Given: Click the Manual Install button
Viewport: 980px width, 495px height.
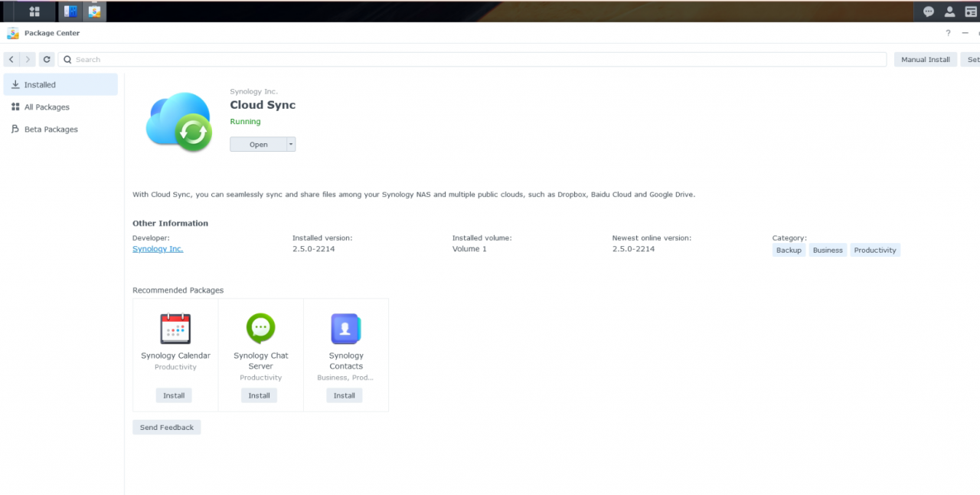Looking at the screenshot, I should coord(925,59).
